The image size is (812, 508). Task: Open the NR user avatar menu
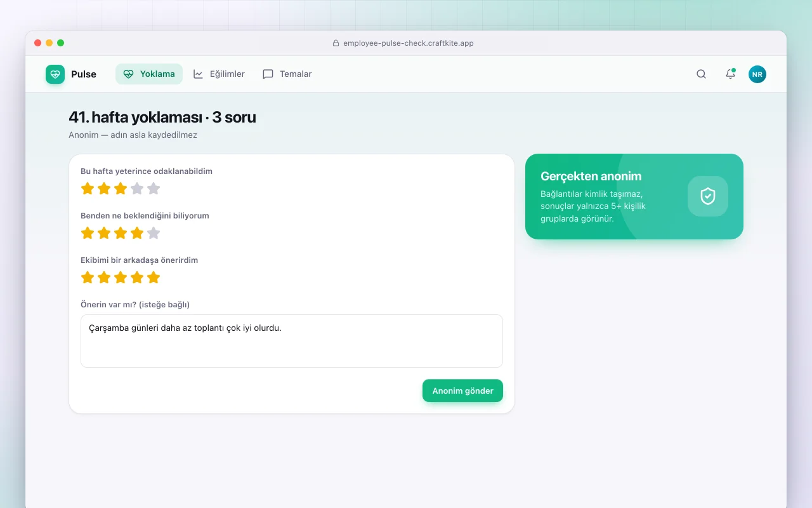(x=757, y=74)
